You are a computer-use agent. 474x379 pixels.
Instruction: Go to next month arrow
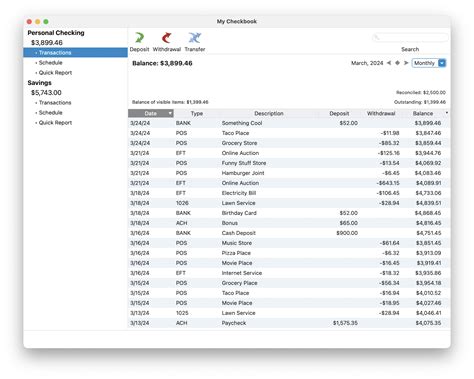406,63
